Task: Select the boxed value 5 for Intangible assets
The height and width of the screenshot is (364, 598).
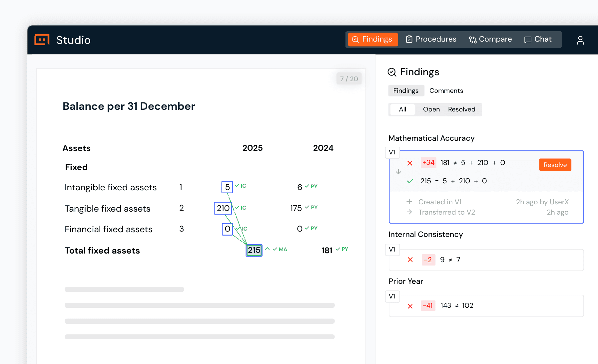Action: (x=227, y=187)
